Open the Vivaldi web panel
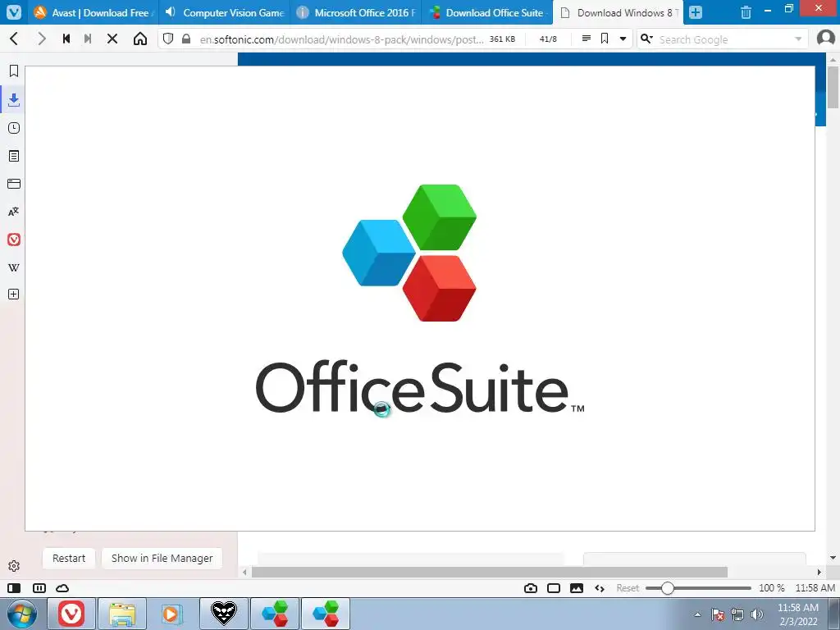The height and width of the screenshot is (630, 840). (x=14, y=240)
